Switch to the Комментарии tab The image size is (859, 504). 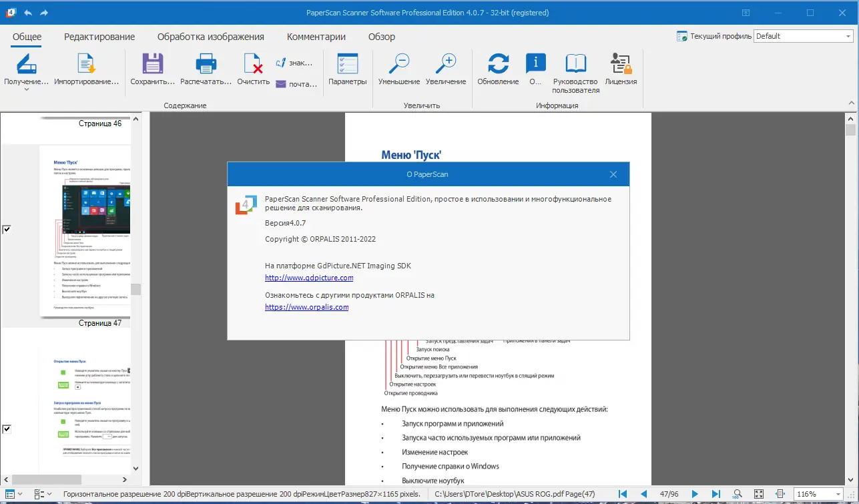pyautogui.click(x=316, y=37)
